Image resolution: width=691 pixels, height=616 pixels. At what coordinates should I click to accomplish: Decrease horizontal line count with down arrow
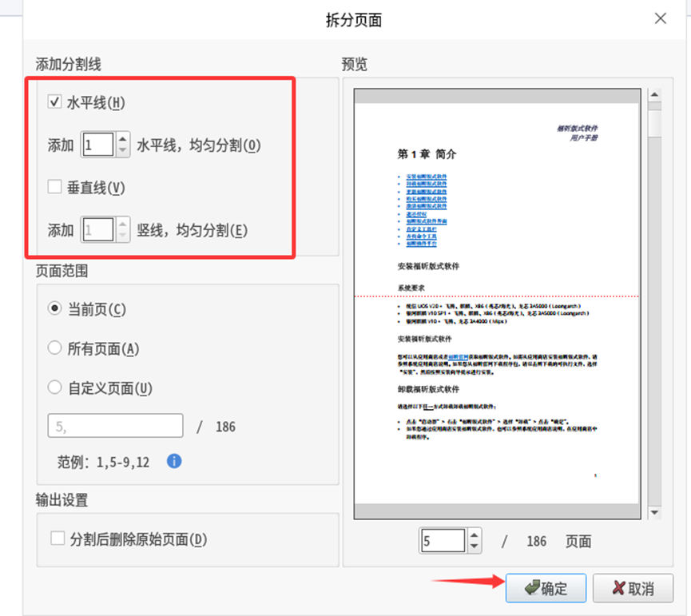click(122, 150)
